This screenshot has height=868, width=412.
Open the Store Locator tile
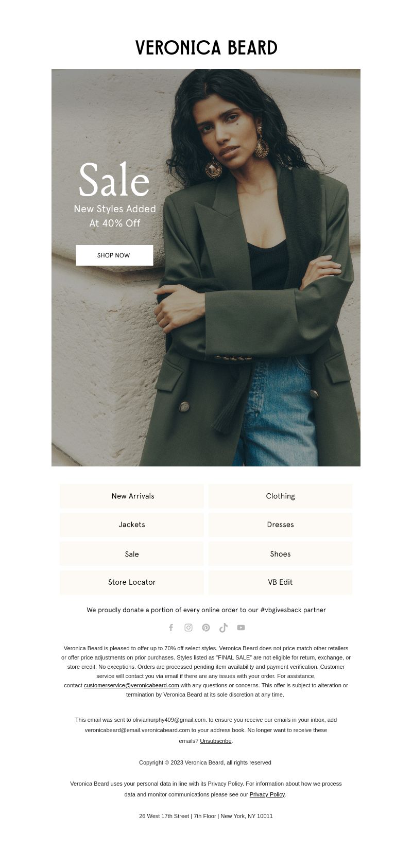tap(132, 582)
